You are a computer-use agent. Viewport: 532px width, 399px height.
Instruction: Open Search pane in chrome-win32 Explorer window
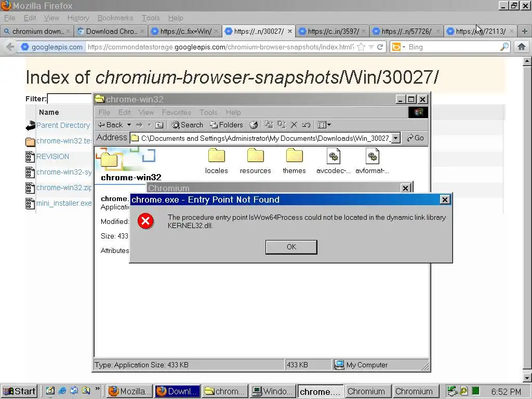(187, 125)
